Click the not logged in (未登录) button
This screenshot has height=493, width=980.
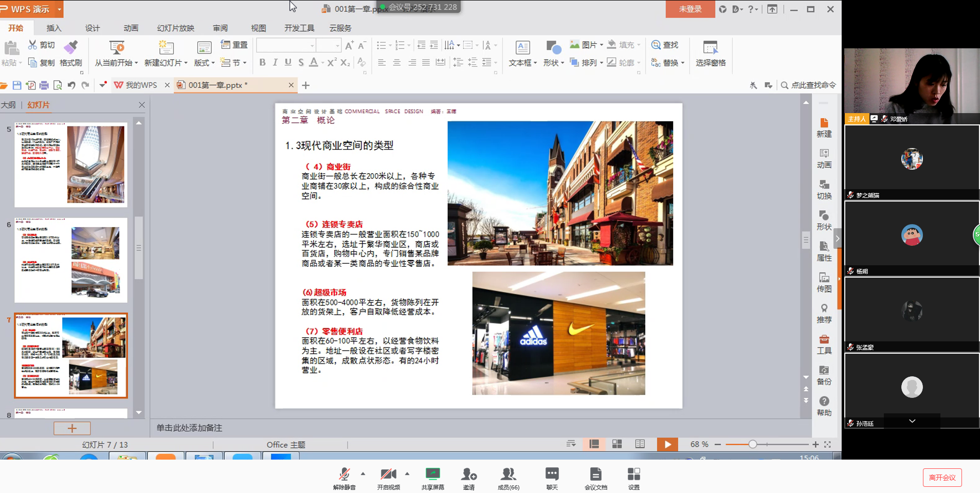click(689, 9)
